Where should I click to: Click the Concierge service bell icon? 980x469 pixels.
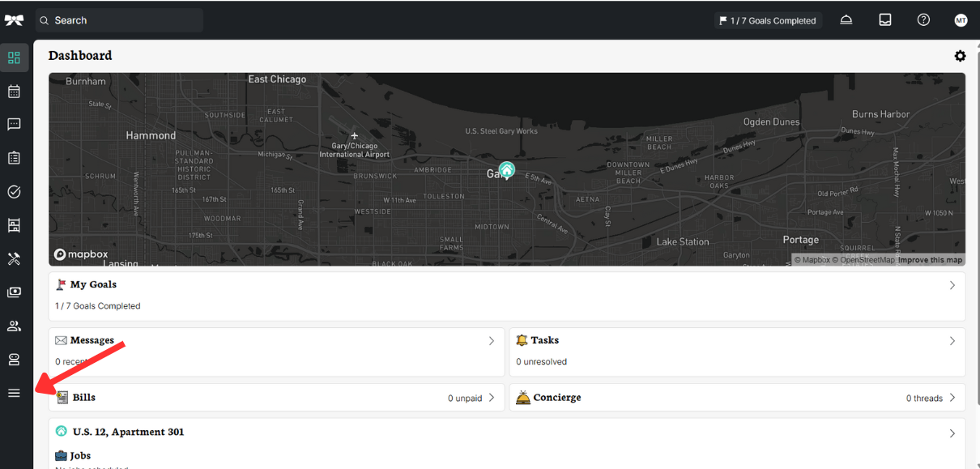[x=523, y=398]
